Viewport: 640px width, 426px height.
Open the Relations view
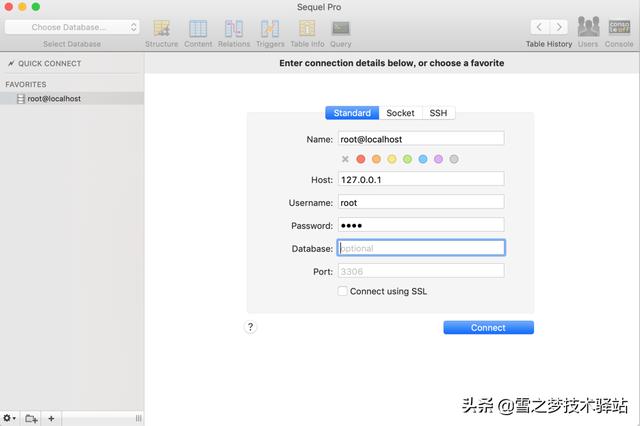(234, 33)
